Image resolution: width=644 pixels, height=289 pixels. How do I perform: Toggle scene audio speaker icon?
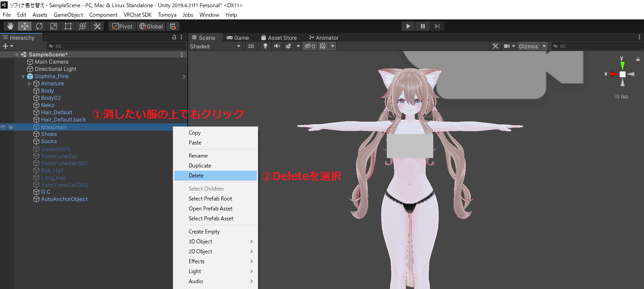click(x=277, y=46)
